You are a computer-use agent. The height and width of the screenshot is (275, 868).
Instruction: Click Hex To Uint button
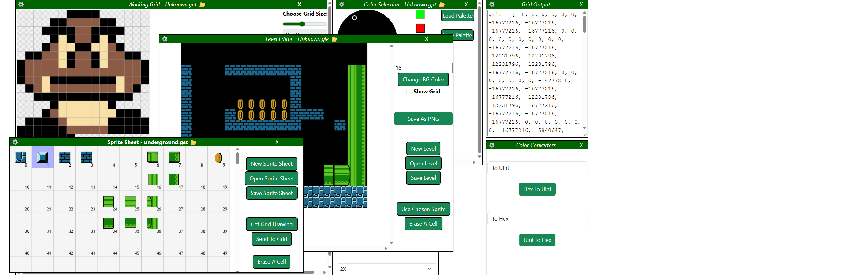tap(537, 189)
